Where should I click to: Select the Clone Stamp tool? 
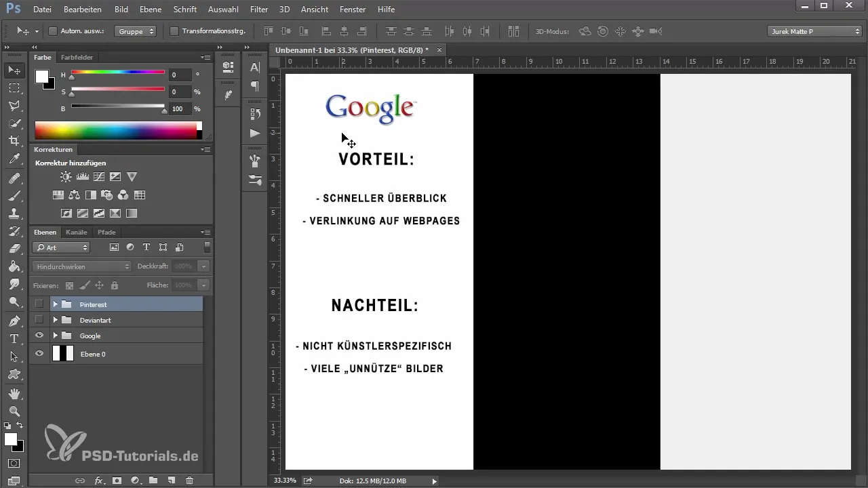click(x=14, y=213)
